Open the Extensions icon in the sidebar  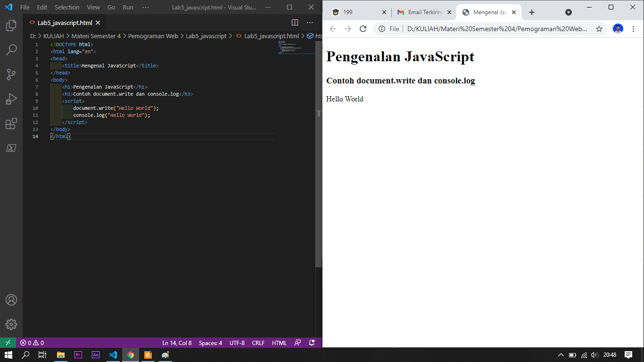coord(11,123)
